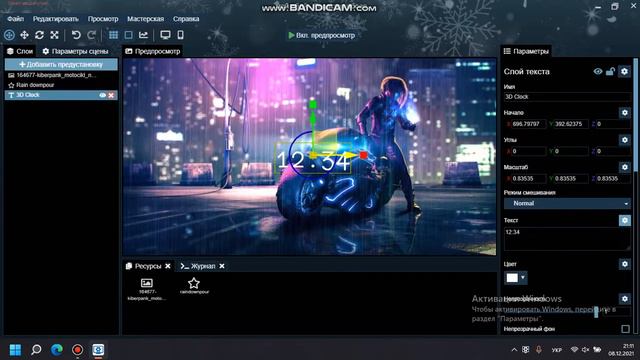Click Добавить предустановку button
This screenshot has height=360, width=640.
pos(61,64)
